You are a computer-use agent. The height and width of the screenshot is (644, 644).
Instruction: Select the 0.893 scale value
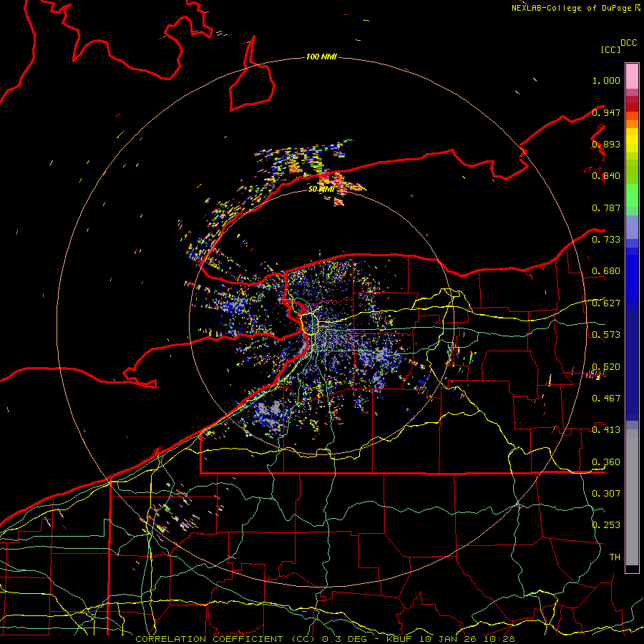coord(606,144)
